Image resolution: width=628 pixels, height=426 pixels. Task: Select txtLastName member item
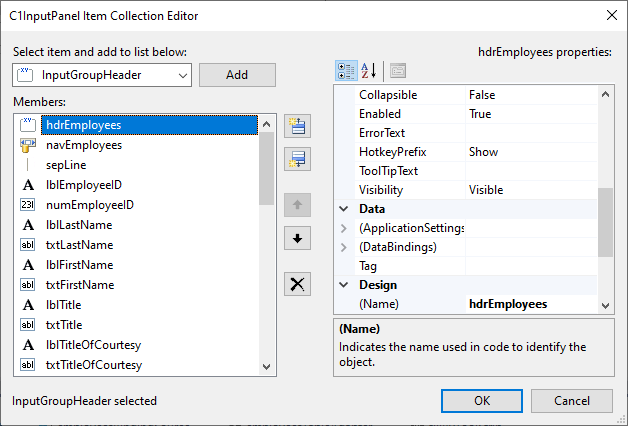(79, 245)
